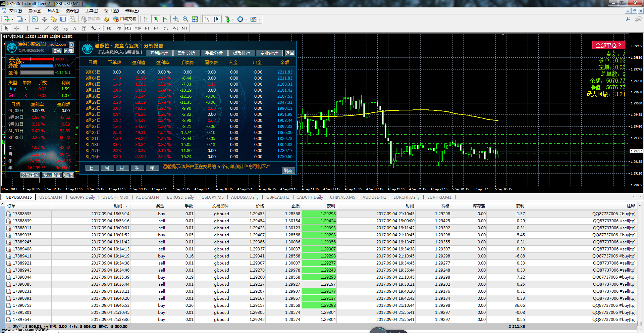Toggle the 固定 pin button on stats panel
Viewport: 644px width, 333px height.
68,51
